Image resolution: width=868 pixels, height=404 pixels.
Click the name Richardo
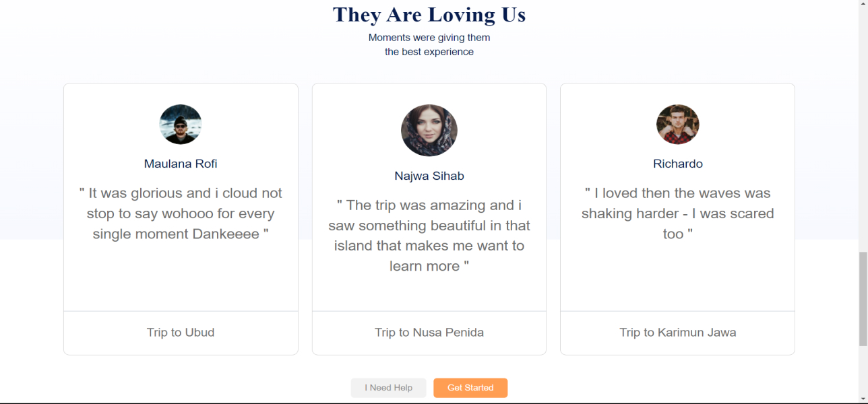point(678,164)
